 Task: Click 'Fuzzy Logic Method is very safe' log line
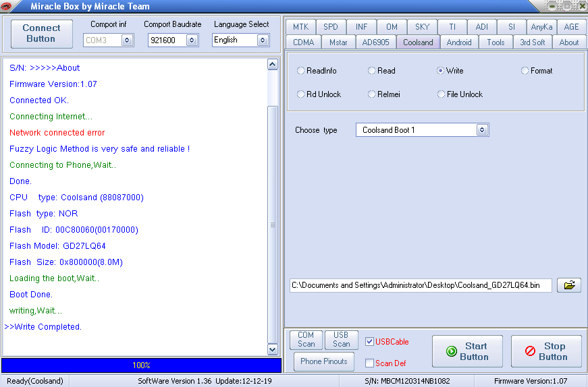click(x=99, y=149)
